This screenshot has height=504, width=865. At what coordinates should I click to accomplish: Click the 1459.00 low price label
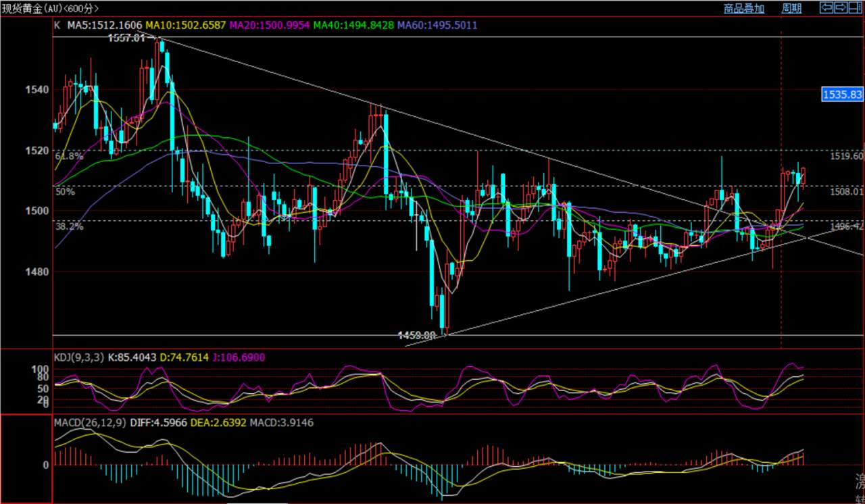416,334
